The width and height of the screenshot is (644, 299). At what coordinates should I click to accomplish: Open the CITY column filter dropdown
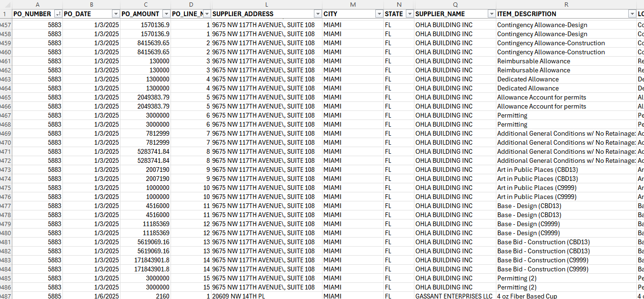379,14
